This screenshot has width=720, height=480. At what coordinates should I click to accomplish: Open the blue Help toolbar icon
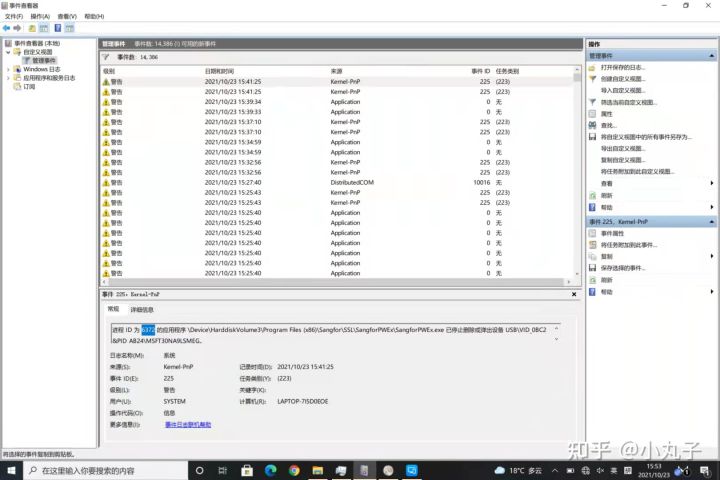tap(57, 28)
